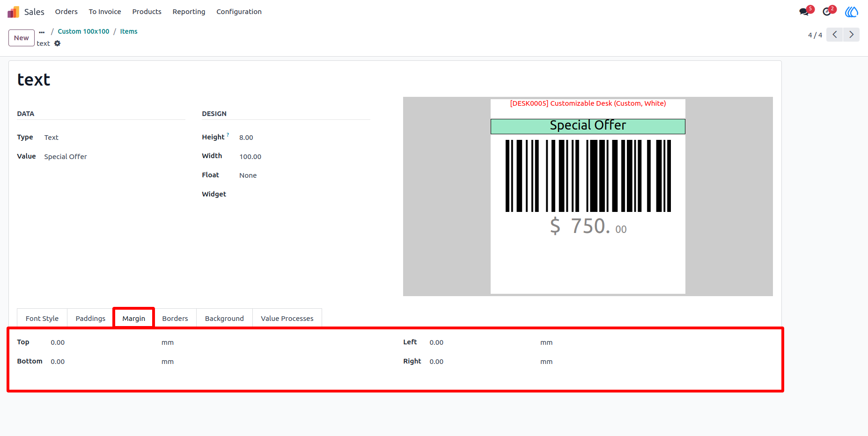Open Top margin unit dropdown mm
868x436 pixels.
(168, 342)
